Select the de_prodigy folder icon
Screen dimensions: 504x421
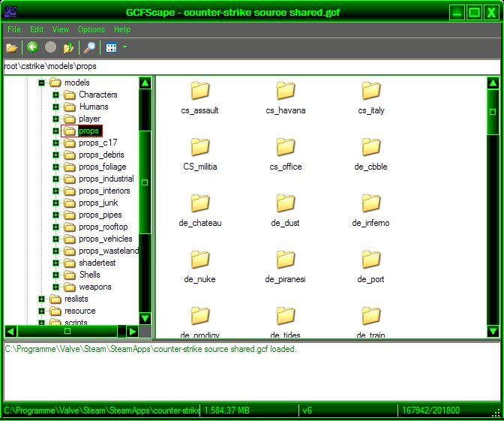coord(199,315)
